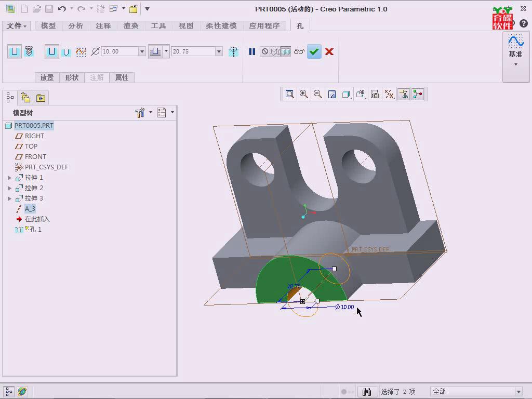The image size is (532, 399).
Task: Open the 属性 properties panel
Action: point(122,78)
